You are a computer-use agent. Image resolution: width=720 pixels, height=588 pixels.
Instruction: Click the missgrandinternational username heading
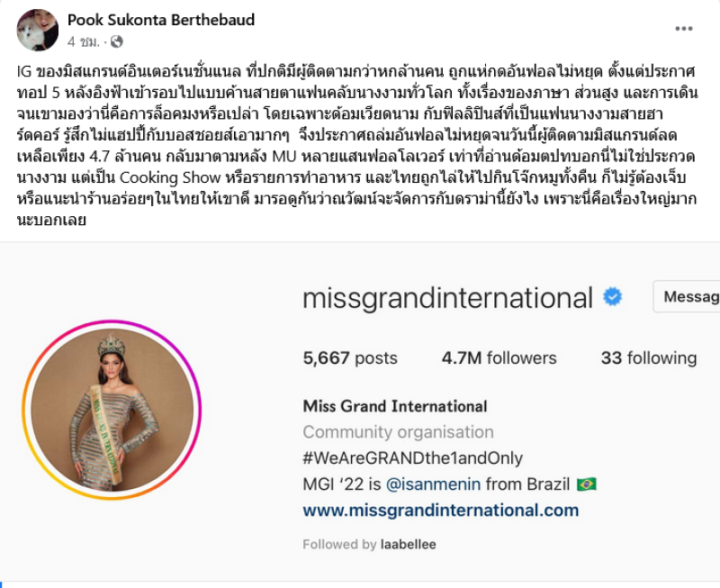(447, 298)
